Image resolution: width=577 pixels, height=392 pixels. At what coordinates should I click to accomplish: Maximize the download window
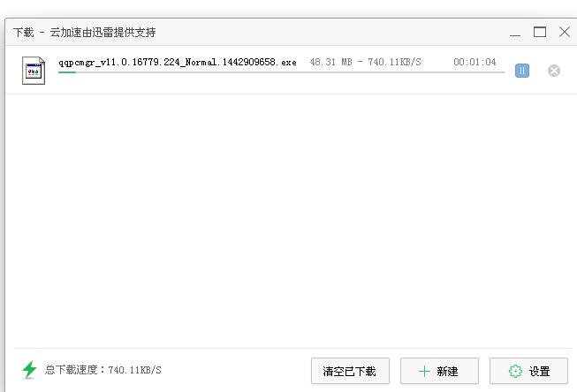point(540,32)
